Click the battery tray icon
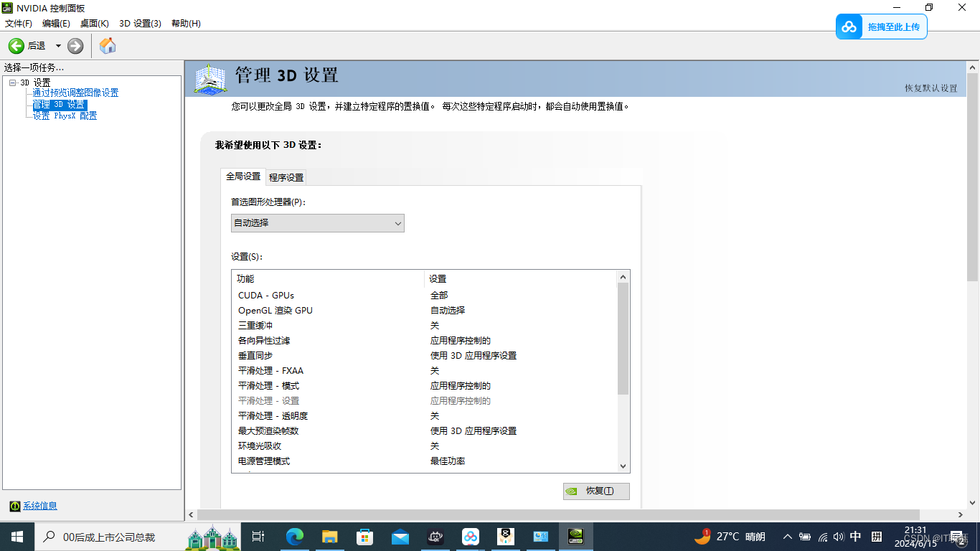This screenshot has width=980, height=551. click(x=806, y=537)
